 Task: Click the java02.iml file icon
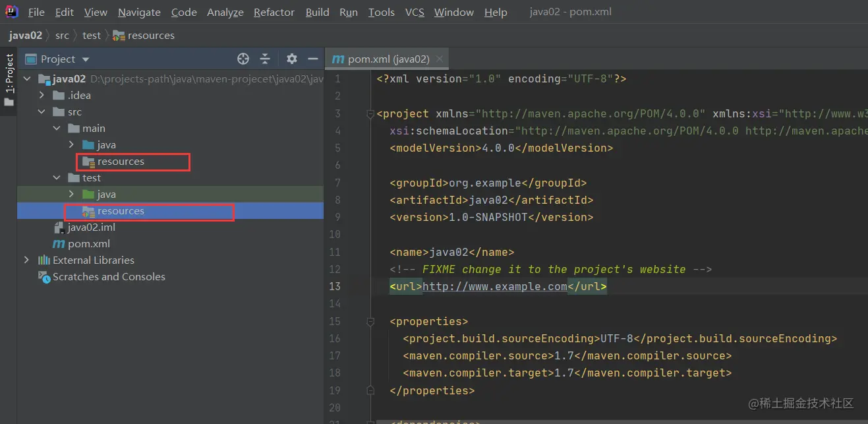click(x=59, y=227)
